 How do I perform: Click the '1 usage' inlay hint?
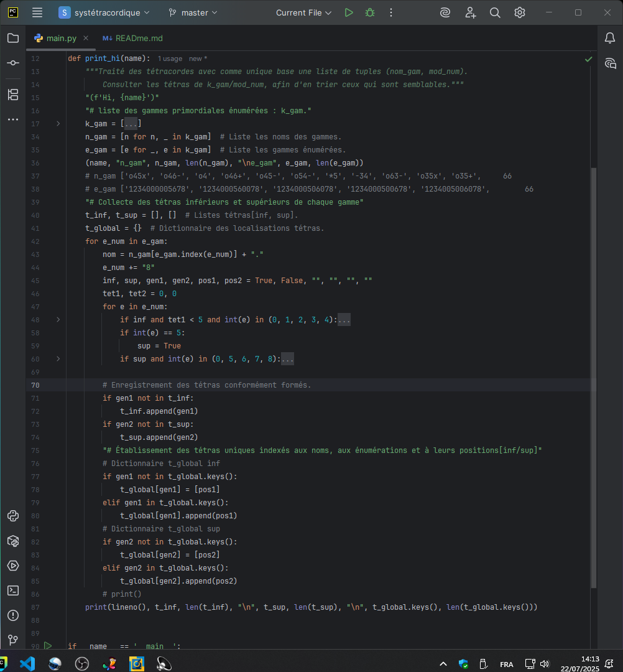[170, 58]
